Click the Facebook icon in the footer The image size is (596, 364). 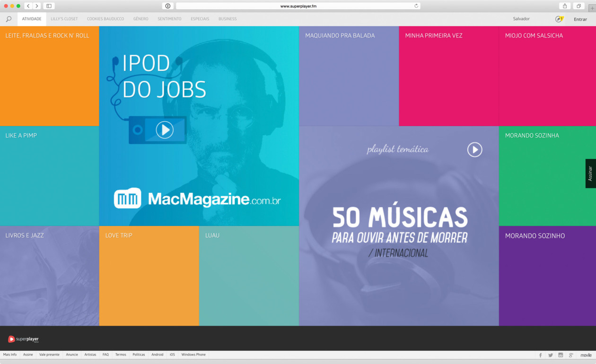[x=540, y=355]
